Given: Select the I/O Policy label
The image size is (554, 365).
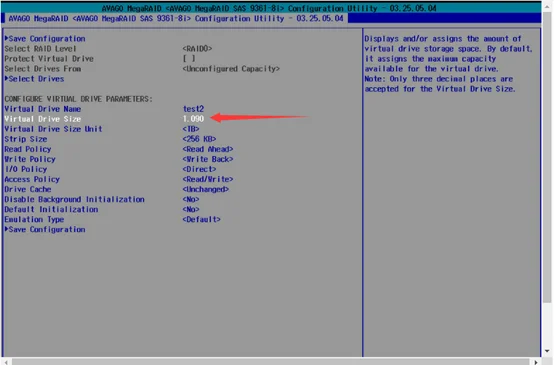Looking at the screenshot, I should (x=25, y=169).
